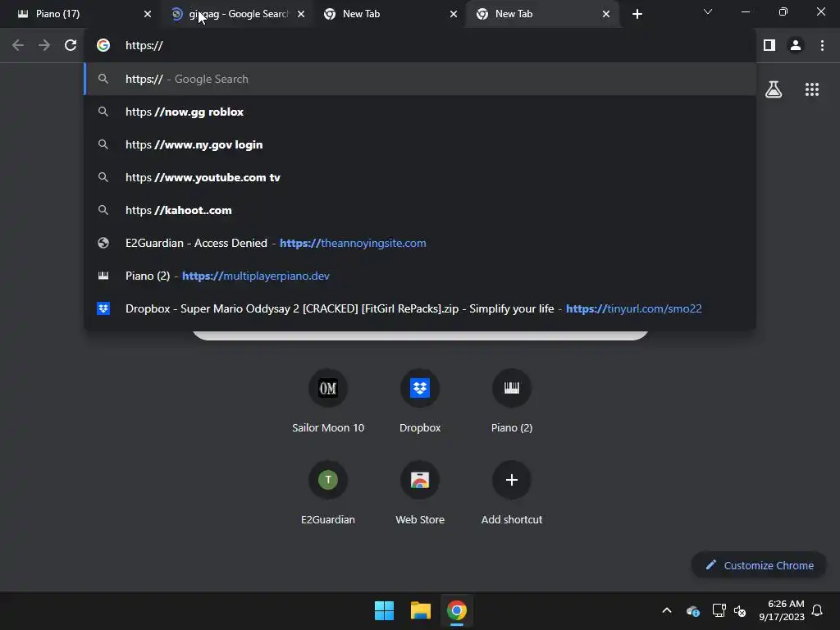Click the Chrome taskbar icon
Viewport: 840px width, 630px height.
(x=457, y=610)
